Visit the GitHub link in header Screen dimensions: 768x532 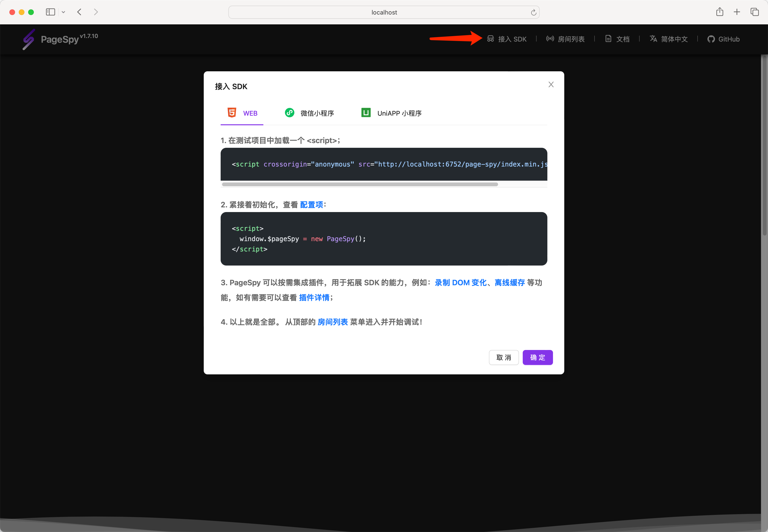pos(723,39)
